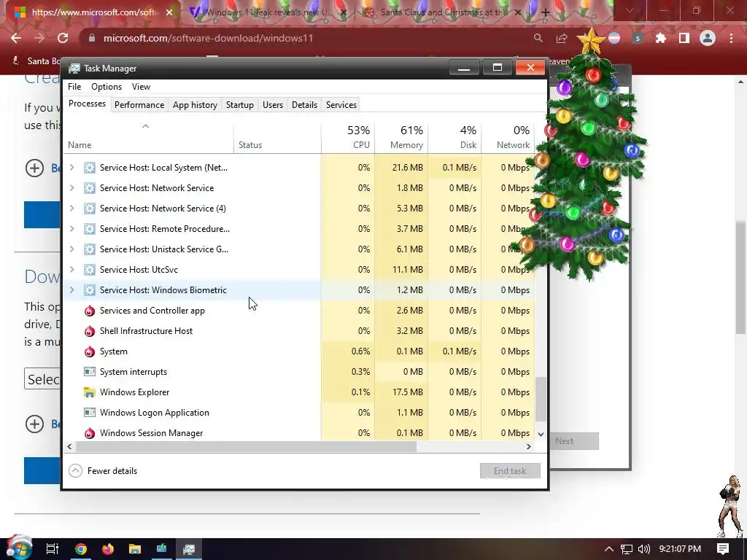Go back in the Chrome browser
This screenshot has height=560, width=747.
(x=16, y=38)
